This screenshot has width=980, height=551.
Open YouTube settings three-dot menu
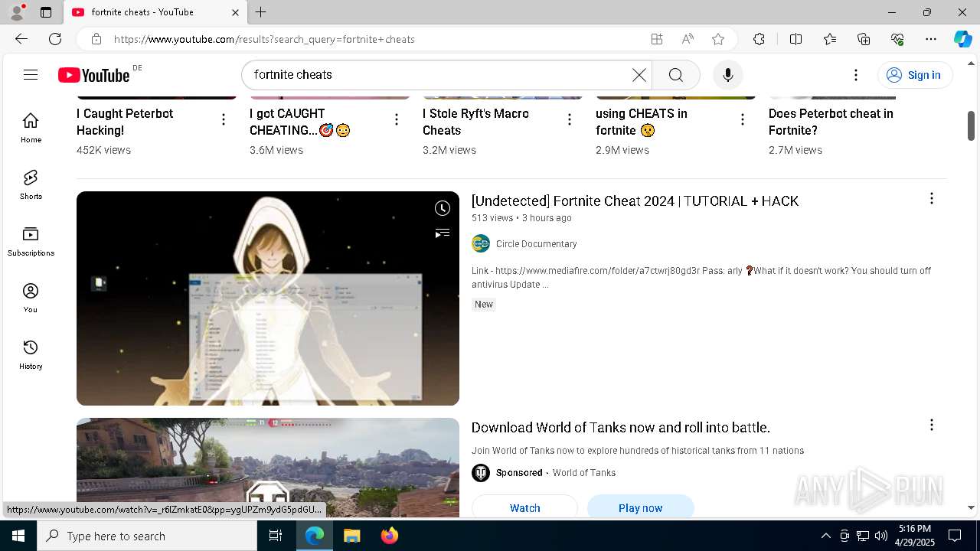pyautogui.click(x=856, y=75)
